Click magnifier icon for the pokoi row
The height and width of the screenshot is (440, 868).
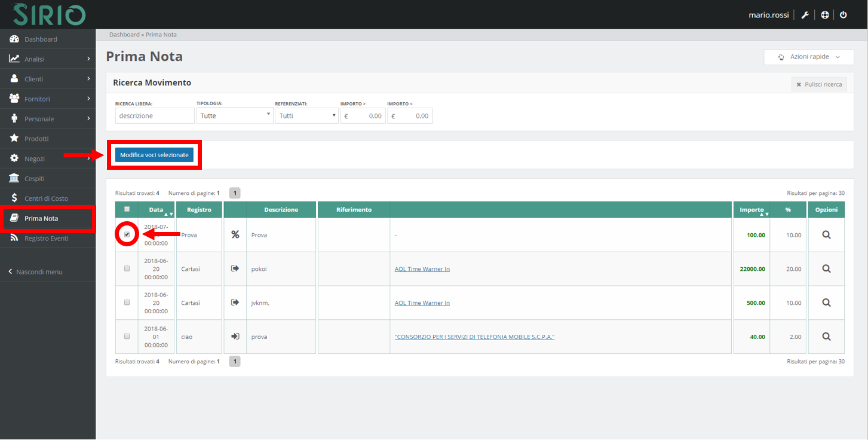coord(826,269)
